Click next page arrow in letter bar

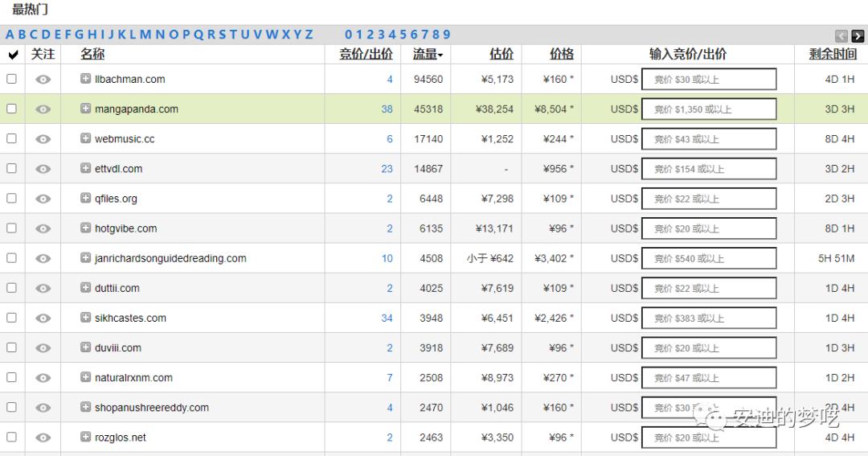pyautogui.click(x=858, y=35)
